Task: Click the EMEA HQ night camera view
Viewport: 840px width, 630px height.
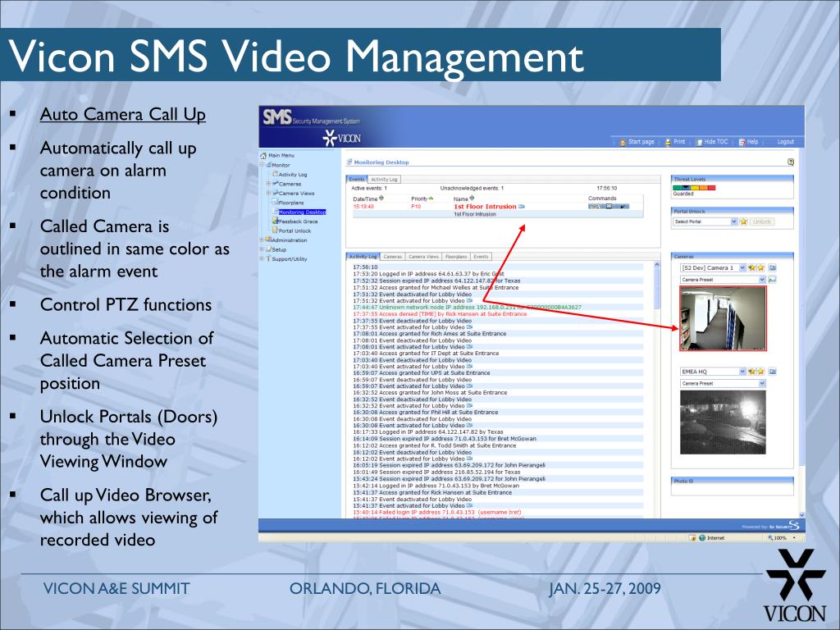Action: (723, 422)
